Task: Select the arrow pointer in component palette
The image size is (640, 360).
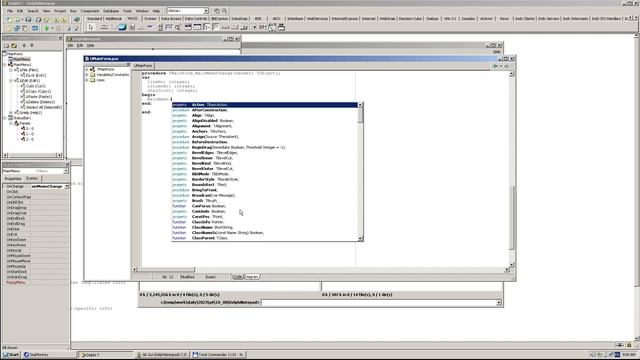Action: pyautogui.click(x=91, y=27)
